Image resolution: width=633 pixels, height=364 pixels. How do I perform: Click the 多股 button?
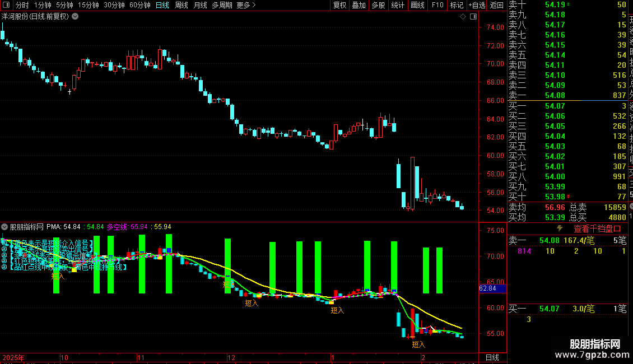pos(378,5)
